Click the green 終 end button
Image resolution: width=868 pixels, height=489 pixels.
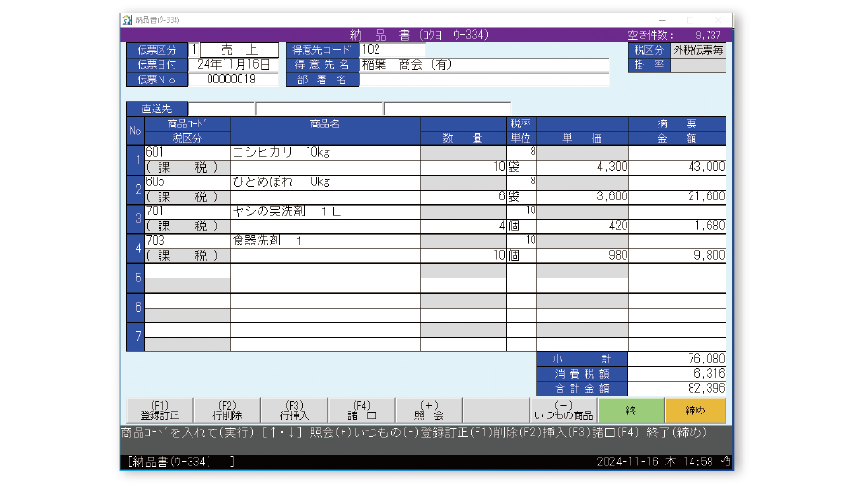coord(631,411)
